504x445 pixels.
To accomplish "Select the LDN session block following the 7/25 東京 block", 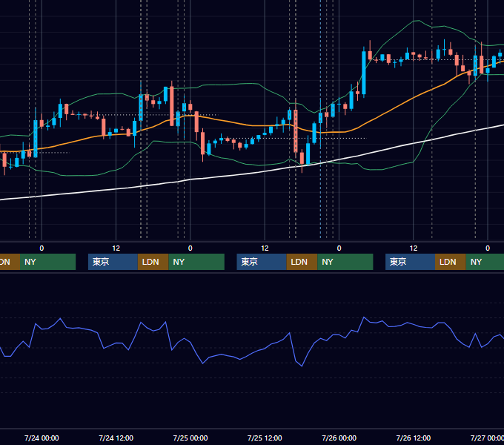I will click(302, 262).
